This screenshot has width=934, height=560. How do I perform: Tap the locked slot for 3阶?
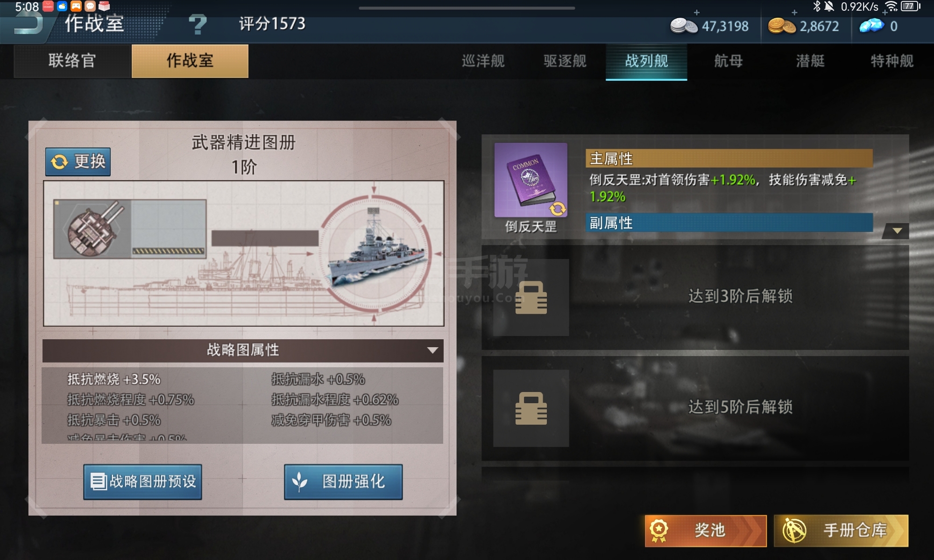click(x=531, y=297)
